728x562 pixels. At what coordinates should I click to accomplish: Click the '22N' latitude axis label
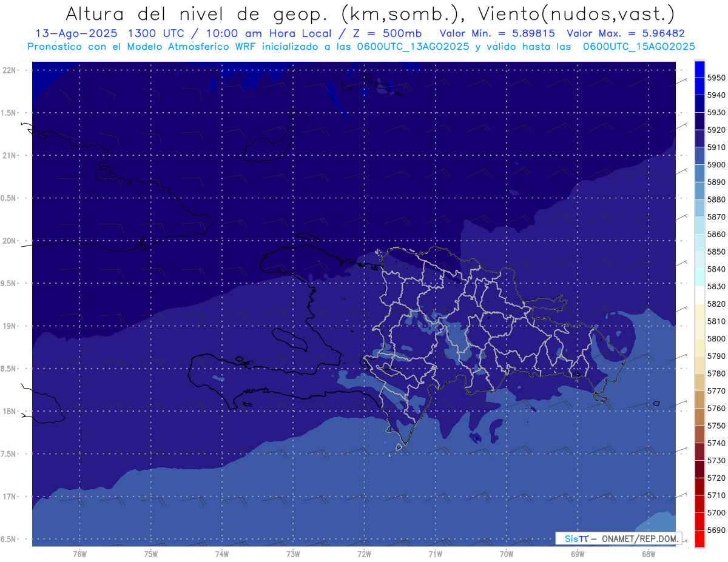10,70
